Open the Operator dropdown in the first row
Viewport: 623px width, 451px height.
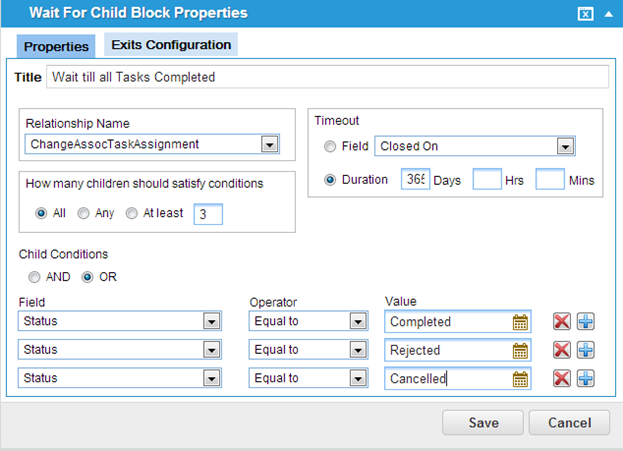pyautogui.click(x=358, y=322)
